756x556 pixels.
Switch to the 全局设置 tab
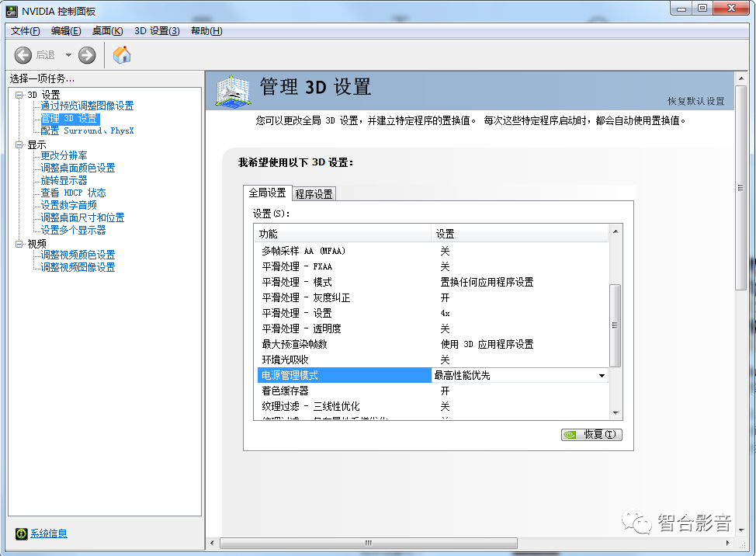(x=267, y=193)
